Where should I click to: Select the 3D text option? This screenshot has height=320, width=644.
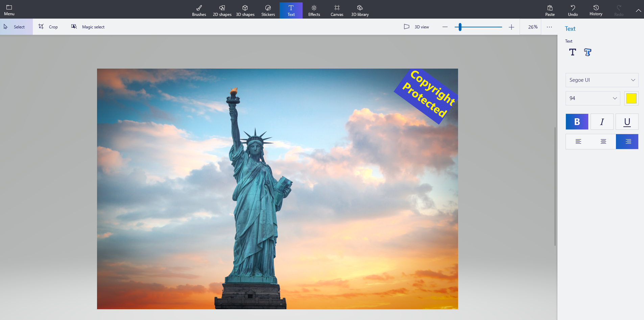point(588,52)
